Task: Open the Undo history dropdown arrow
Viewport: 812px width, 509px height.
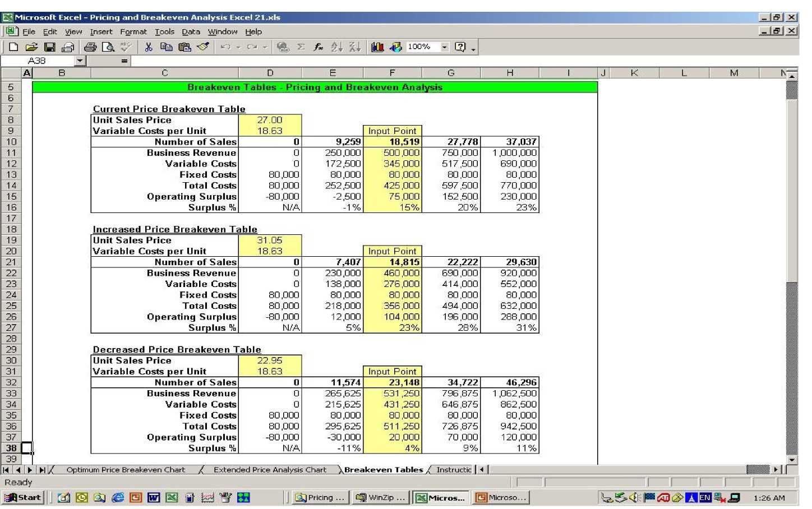Action: (238, 47)
